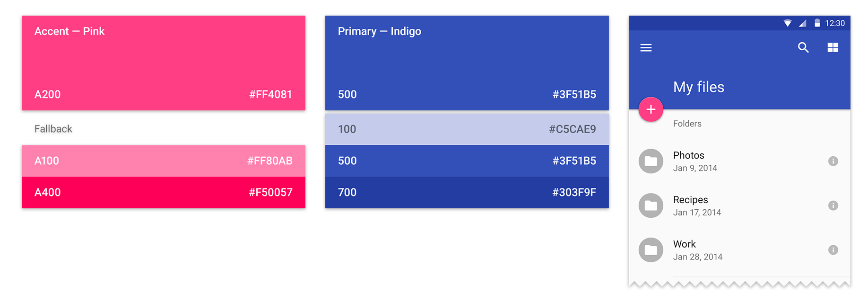Show info for Photos folder
Screen dimensions: 868x303
pos(833,161)
